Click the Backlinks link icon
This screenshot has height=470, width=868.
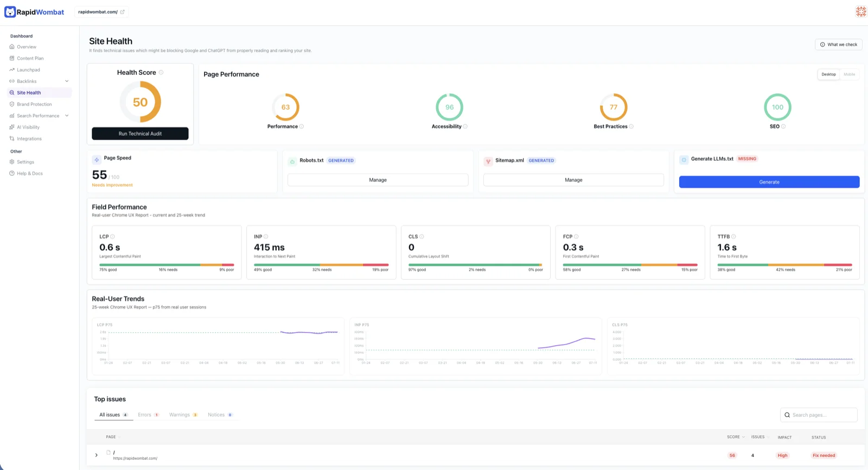(x=12, y=81)
